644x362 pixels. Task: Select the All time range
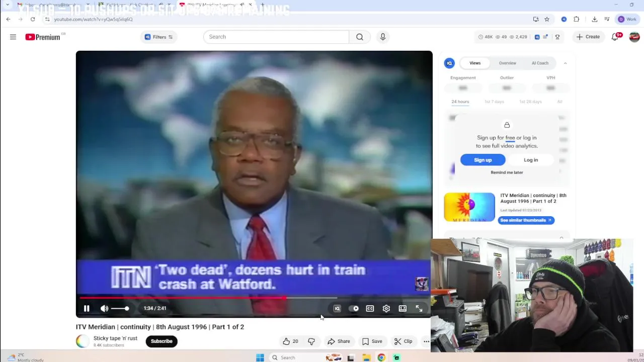[559, 102]
